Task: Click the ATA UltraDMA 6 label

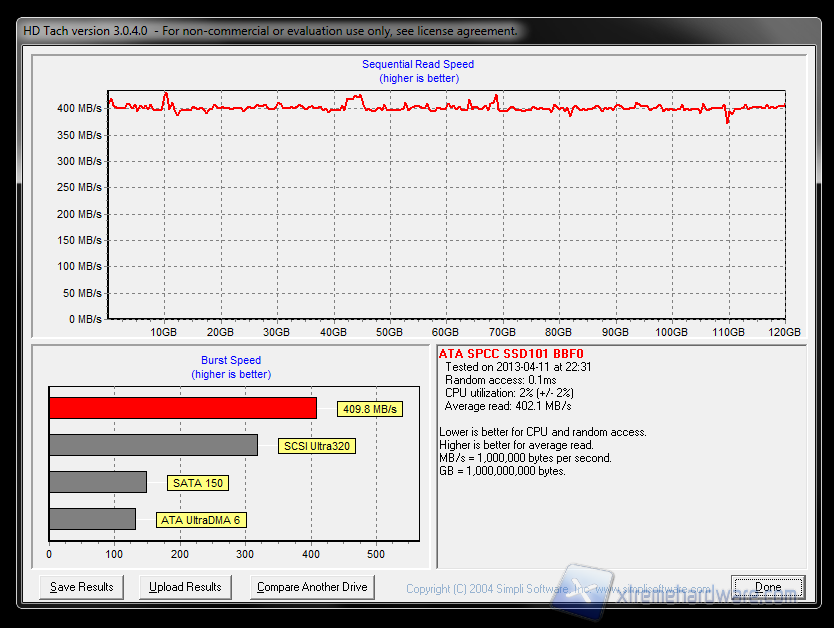Action: (x=201, y=520)
